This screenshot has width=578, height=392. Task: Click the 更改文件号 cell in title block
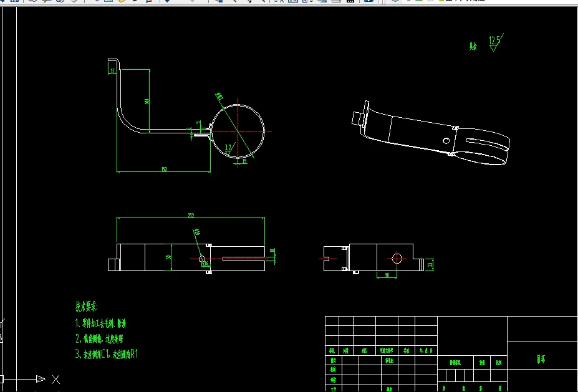387,350
